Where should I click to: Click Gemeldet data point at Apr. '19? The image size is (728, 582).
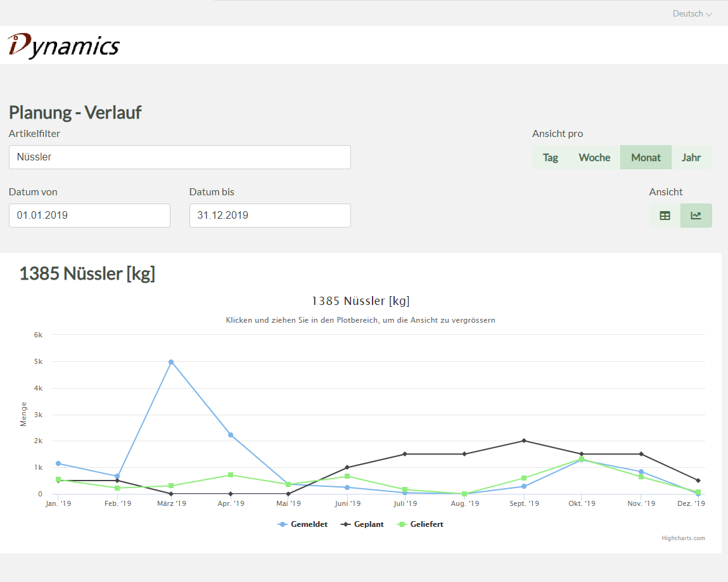231,435
